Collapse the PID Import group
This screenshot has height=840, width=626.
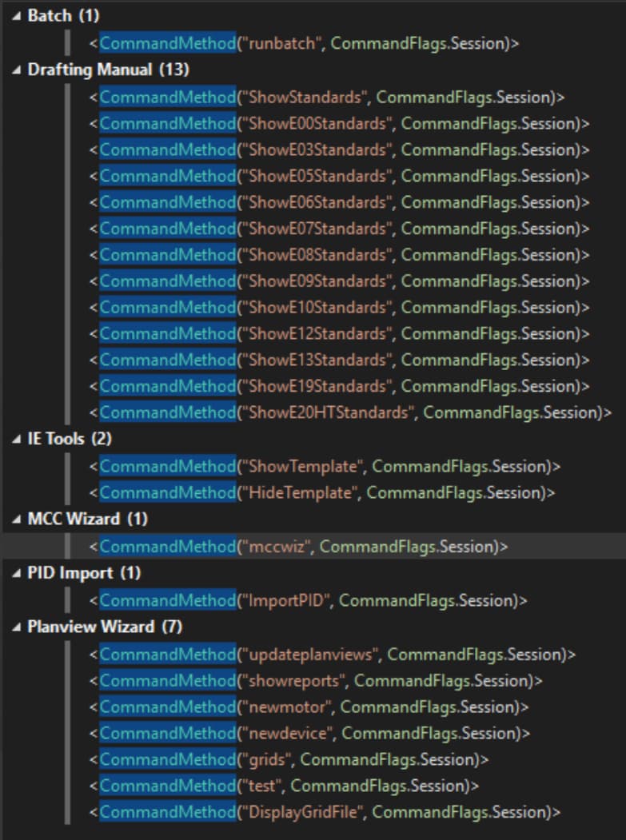pos(18,573)
